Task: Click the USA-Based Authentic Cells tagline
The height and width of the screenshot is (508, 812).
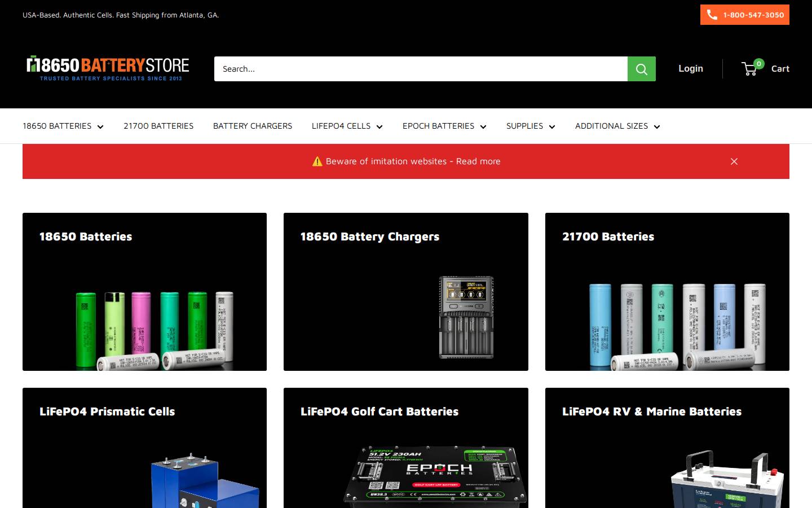Action: click(x=121, y=15)
